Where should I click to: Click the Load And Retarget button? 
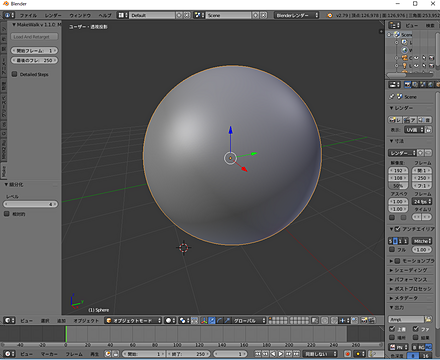[34, 37]
